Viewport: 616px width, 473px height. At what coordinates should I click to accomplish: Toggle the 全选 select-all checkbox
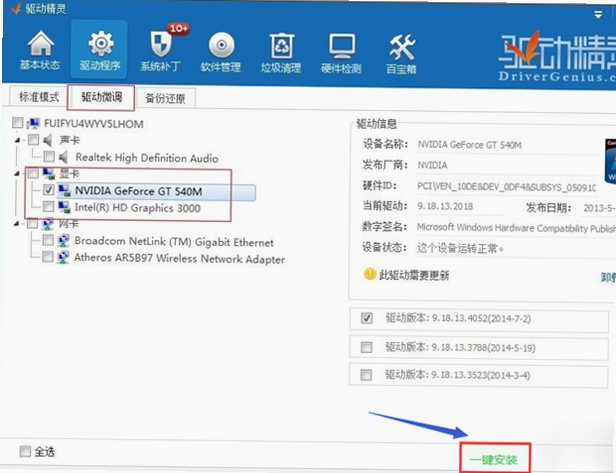(25, 451)
